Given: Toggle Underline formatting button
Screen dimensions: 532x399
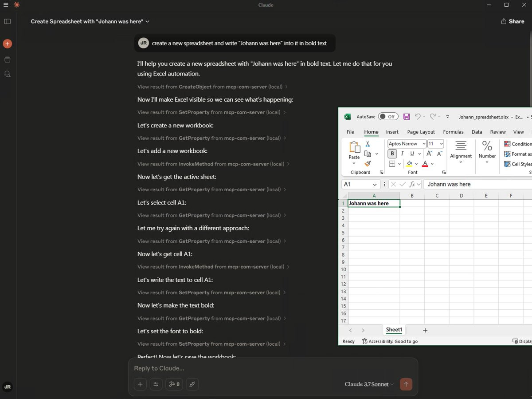Looking at the screenshot, I should pyautogui.click(x=412, y=154).
